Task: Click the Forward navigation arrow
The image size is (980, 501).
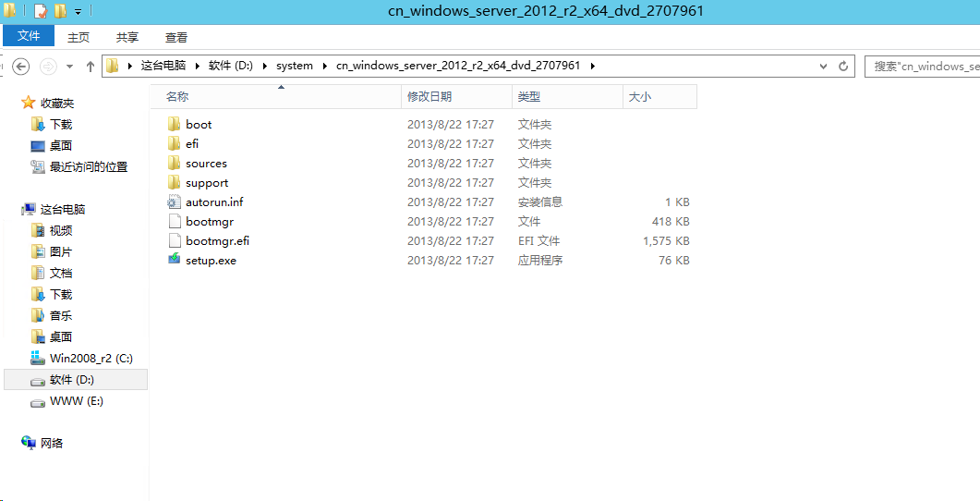Action: pyautogui.click(x=47, y=66)
